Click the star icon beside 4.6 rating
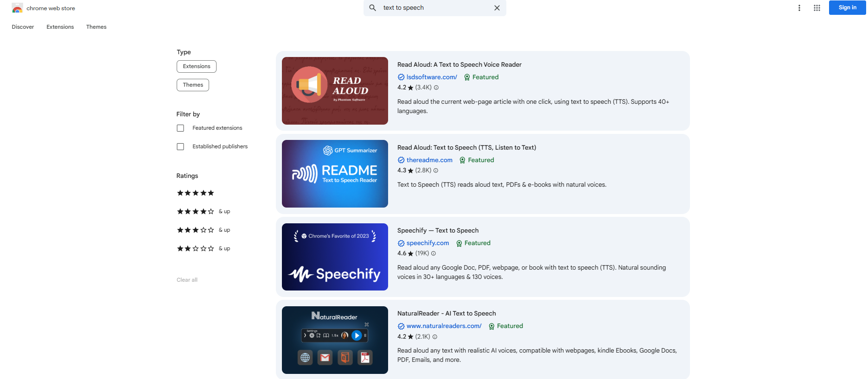 coord(410,253)
